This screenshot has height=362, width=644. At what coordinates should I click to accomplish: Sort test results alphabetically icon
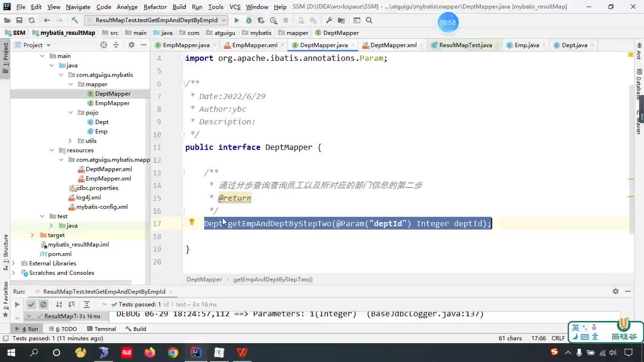(x=59, y=304)
